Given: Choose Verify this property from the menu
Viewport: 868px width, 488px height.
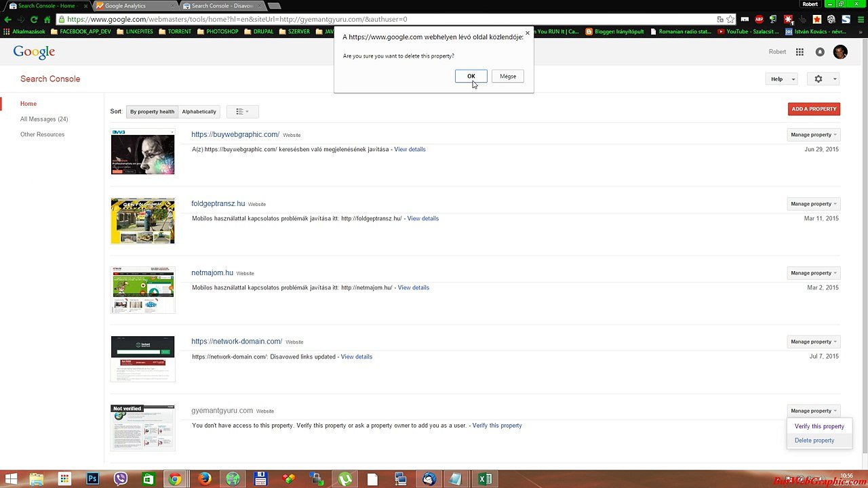Looking at the screenshot, I should pyautogui.click(x=819, y=426).
